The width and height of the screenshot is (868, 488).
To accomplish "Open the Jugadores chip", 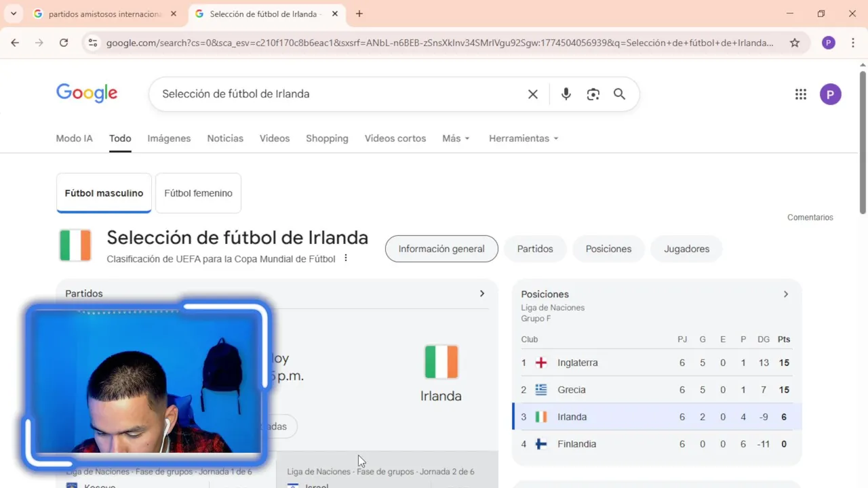I will click(686, 249).
